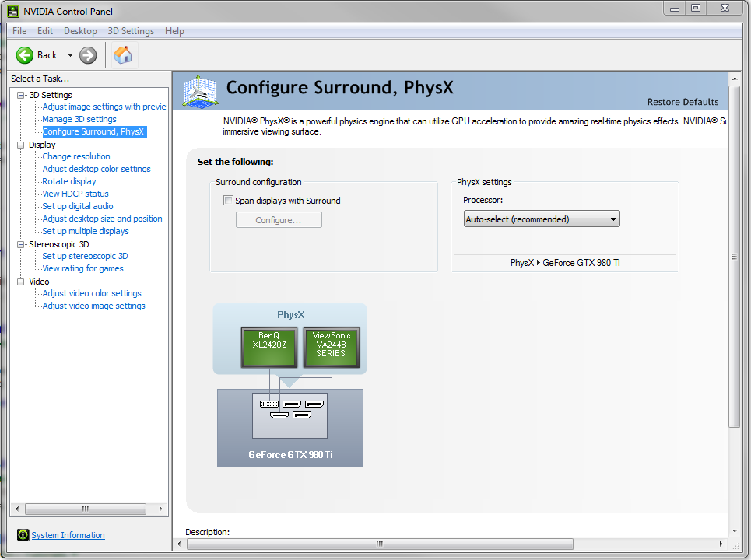751x560 pixels.
Task: Click the task pane scroll left arrow
Action: pos(17,509)
